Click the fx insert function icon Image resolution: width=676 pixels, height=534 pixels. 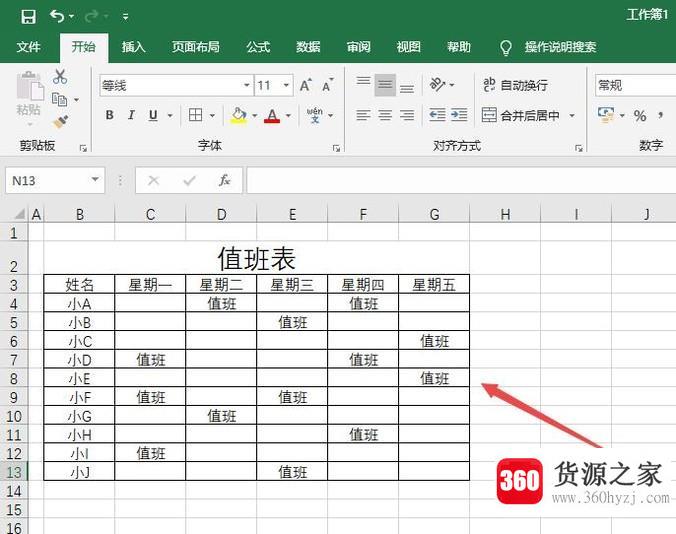(x=225, y=180)
